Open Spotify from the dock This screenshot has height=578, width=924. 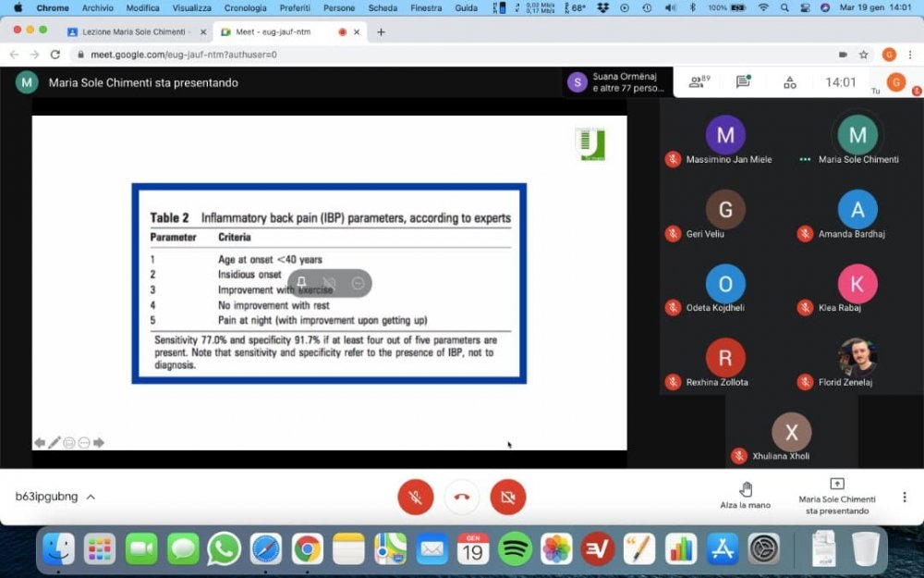point(515,549)
